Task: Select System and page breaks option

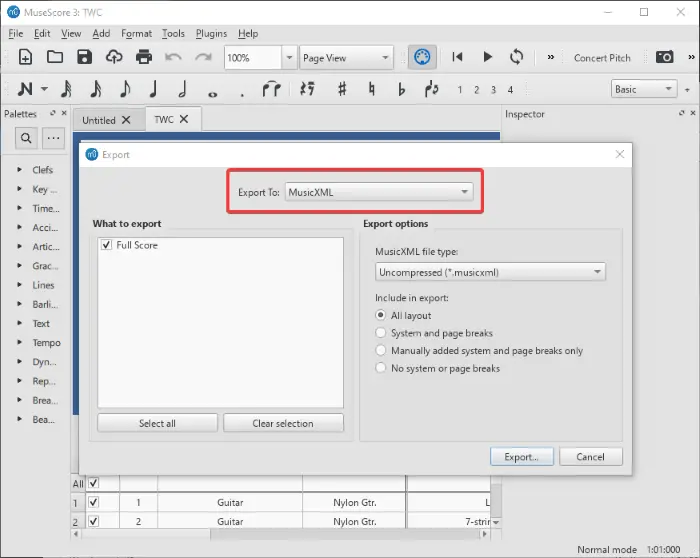Action: 380,333
